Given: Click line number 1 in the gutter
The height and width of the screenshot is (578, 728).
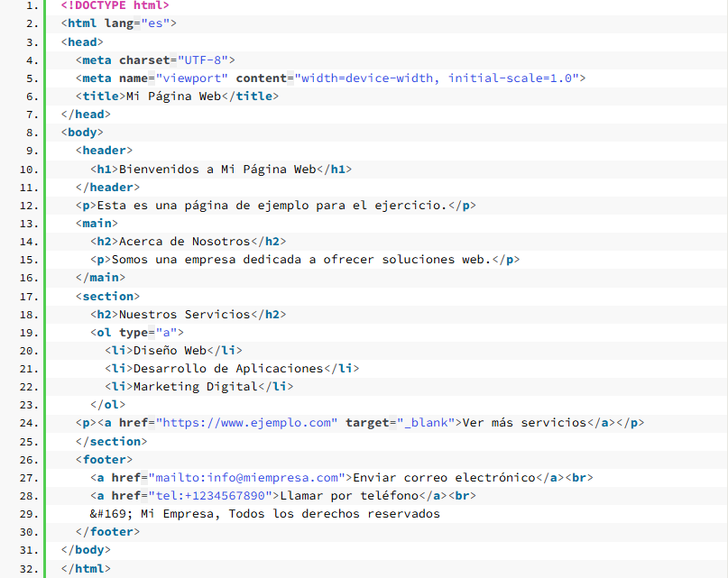Looking at the screenshot, I should (x=32, y=5).
